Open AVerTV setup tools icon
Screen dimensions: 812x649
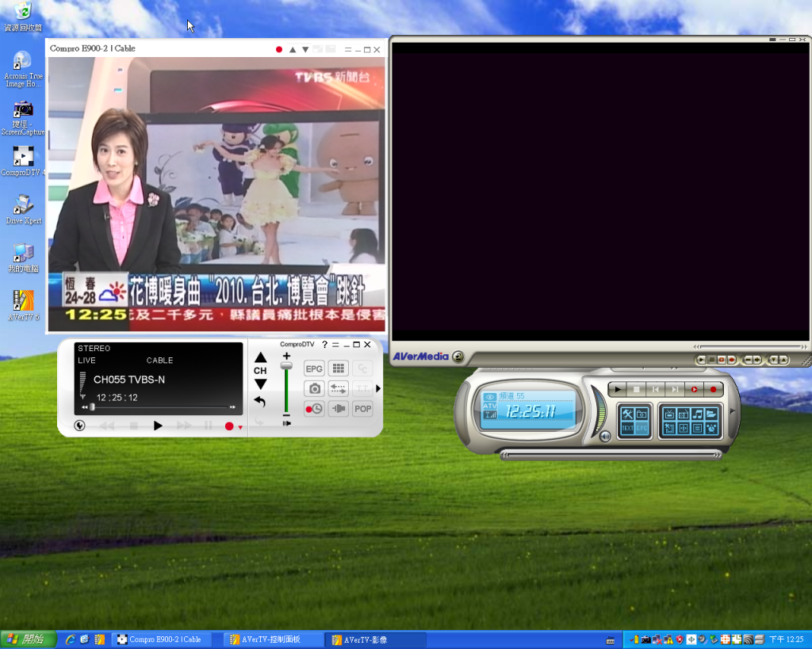628,414
